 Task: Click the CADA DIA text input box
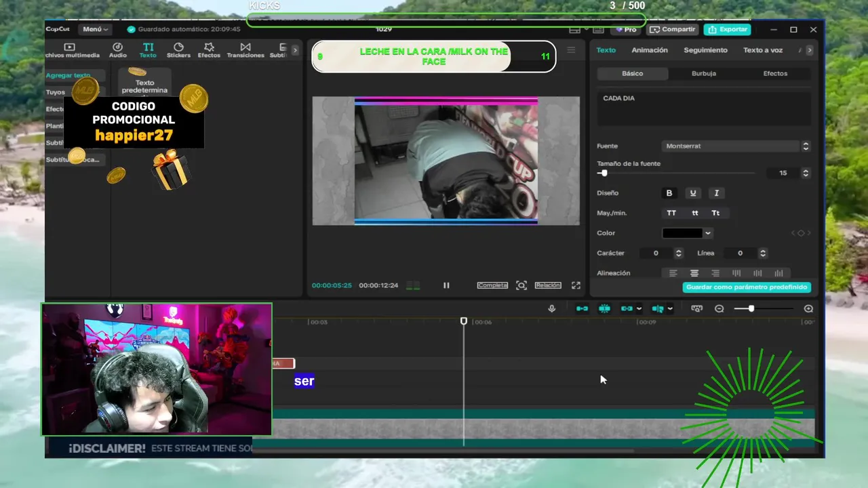(704, 108)
